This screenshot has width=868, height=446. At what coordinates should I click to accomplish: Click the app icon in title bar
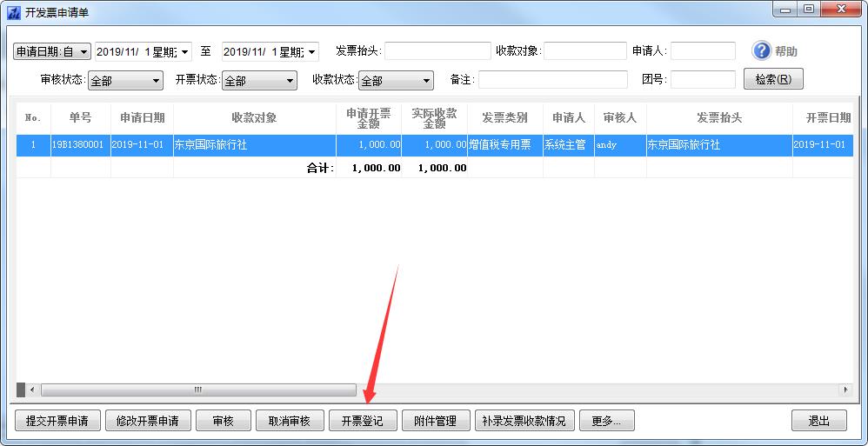coord(13,13)
